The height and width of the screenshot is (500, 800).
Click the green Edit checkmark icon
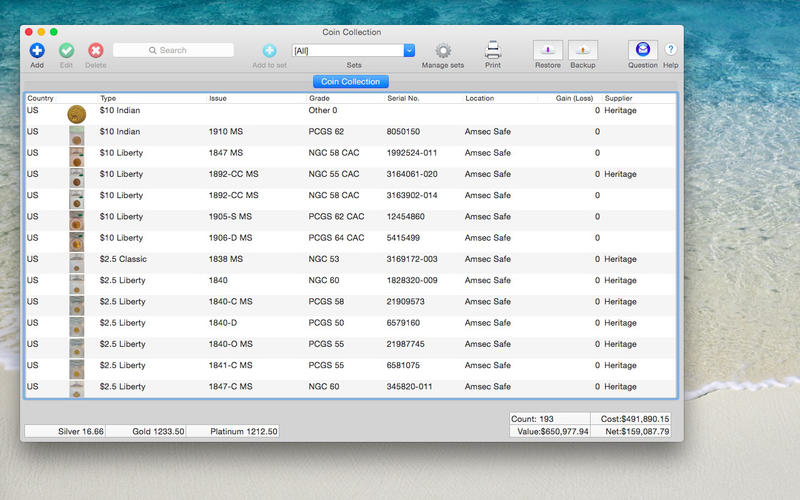[x=66, y=51]
